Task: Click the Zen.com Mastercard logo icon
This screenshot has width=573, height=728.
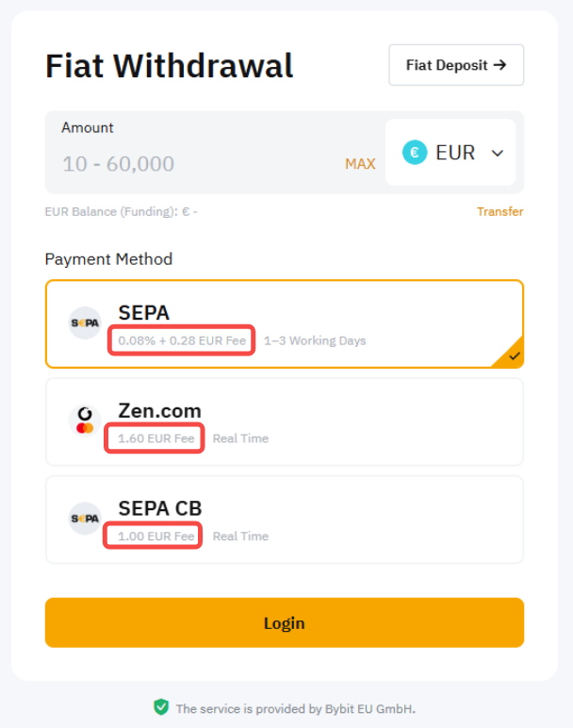Action: pyautogui.click(x=85, y=421)
